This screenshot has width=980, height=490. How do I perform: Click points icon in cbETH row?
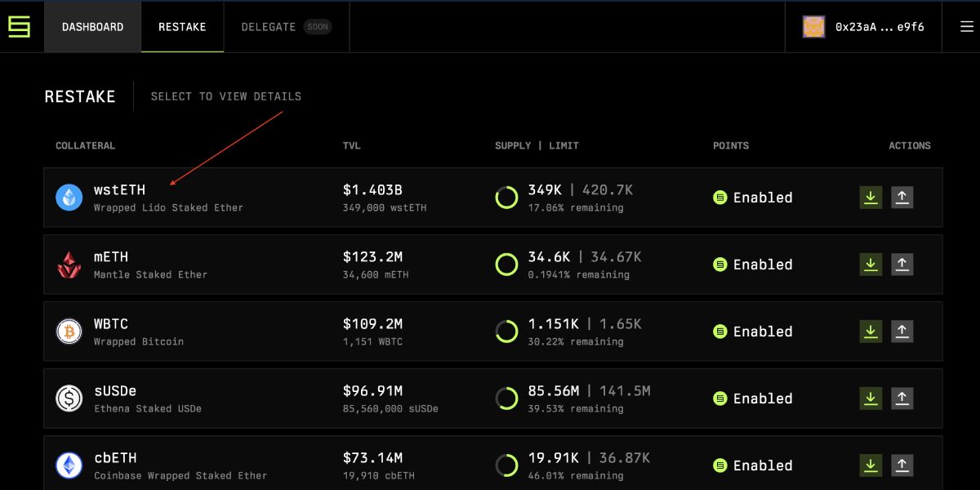(x=719, y=465)
